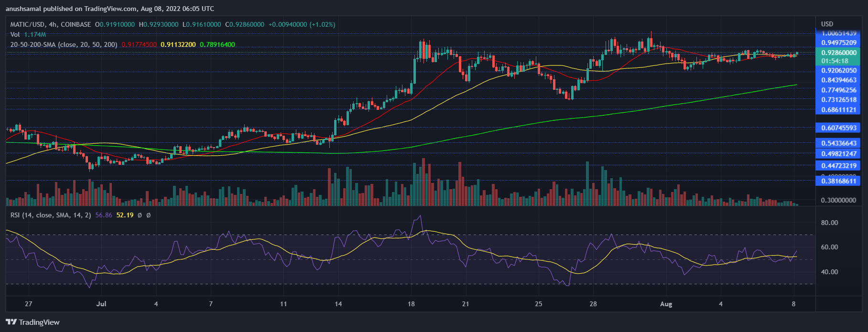This screenshot has width=868, height=332.
Task: Click the 0.60745593 price level label
Action: point(838,128)
